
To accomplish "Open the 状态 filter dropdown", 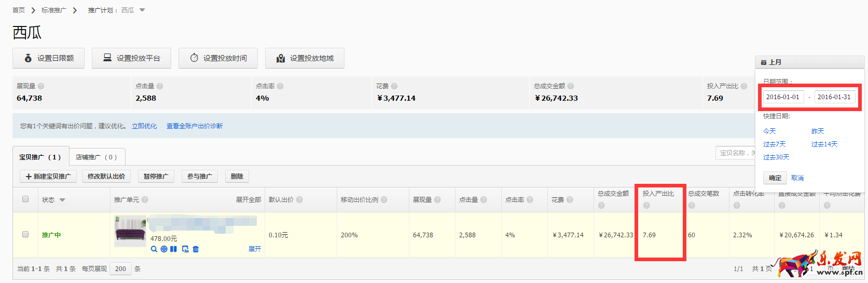I will [62, 200].
